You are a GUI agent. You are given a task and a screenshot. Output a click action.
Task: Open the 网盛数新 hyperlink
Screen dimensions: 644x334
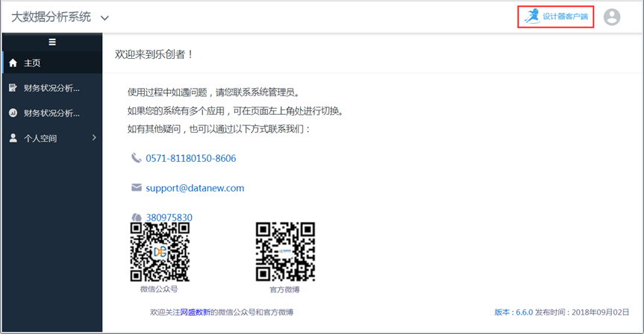tap(196, 312)
